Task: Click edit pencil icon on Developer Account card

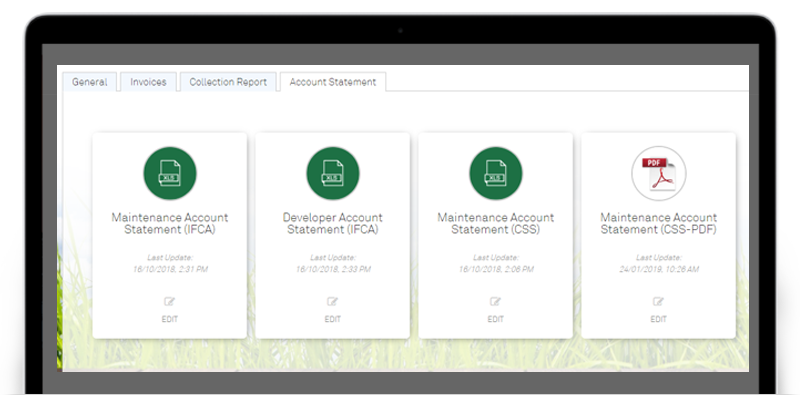Action: 332,302
